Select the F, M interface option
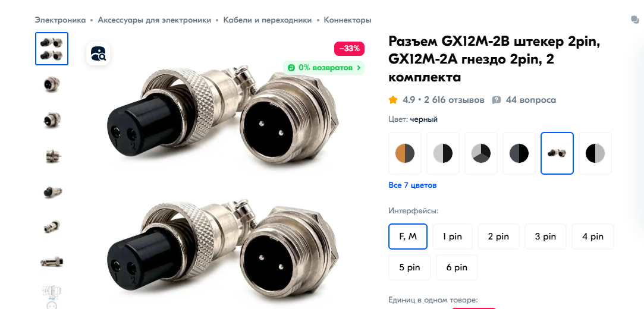 (408, 237)
